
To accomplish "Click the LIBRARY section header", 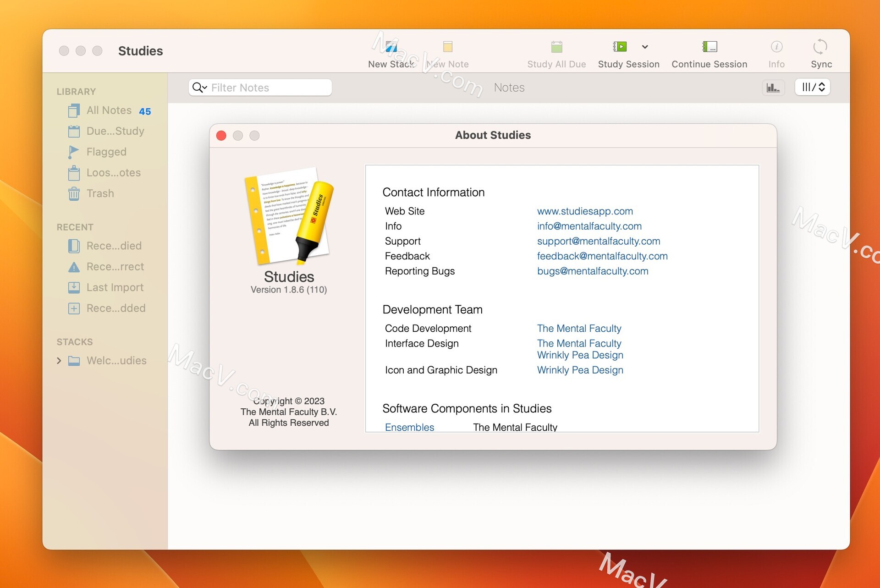I will (77, 92).
